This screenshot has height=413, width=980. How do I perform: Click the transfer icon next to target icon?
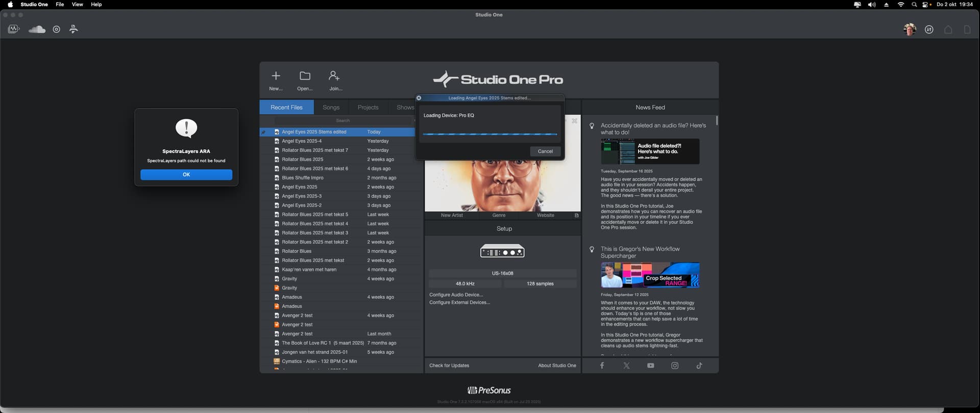click(73, 29)
